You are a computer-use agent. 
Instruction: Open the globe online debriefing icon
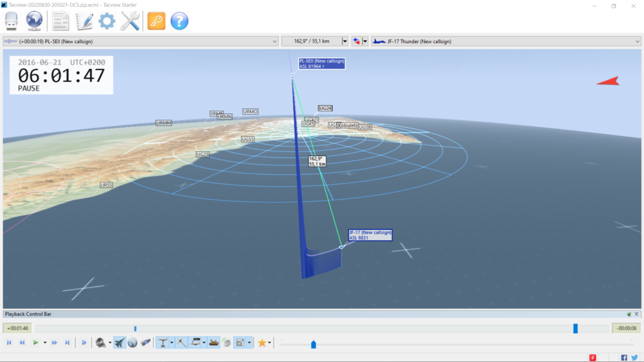34,21
